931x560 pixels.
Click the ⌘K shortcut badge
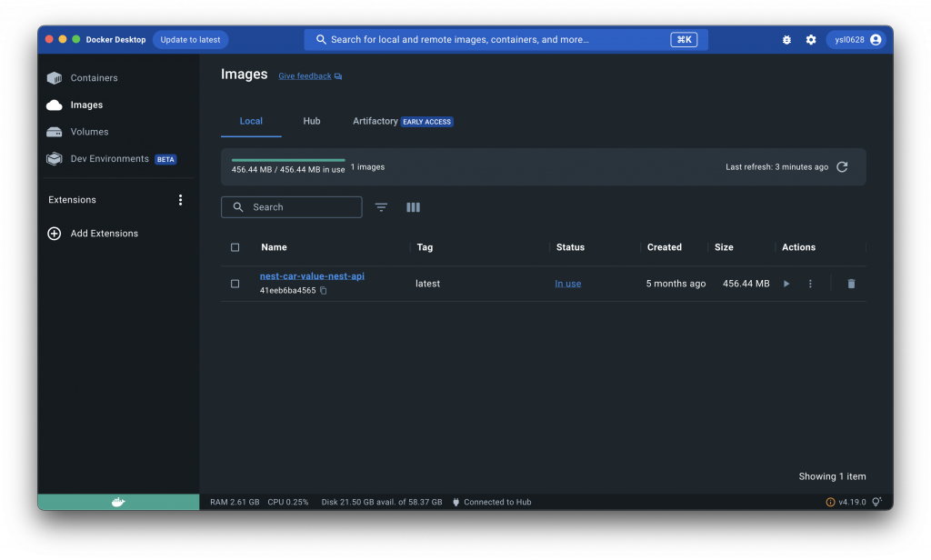coord(684,40)
